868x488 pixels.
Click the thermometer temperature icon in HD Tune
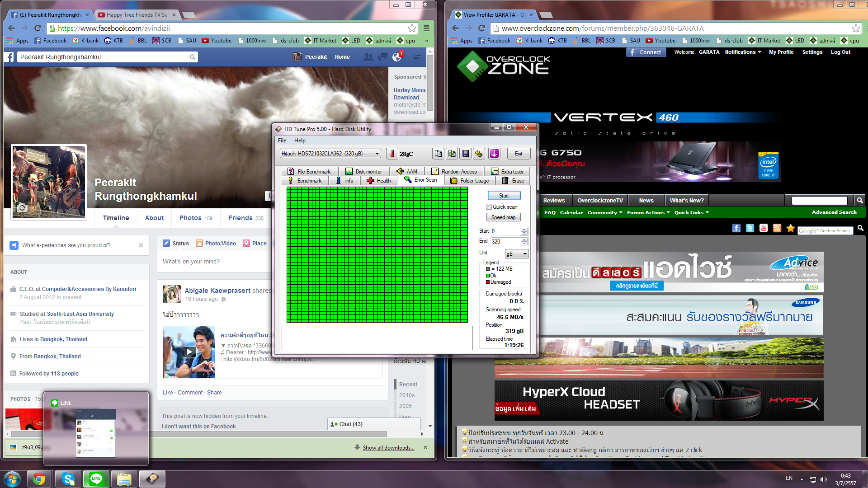392,154
